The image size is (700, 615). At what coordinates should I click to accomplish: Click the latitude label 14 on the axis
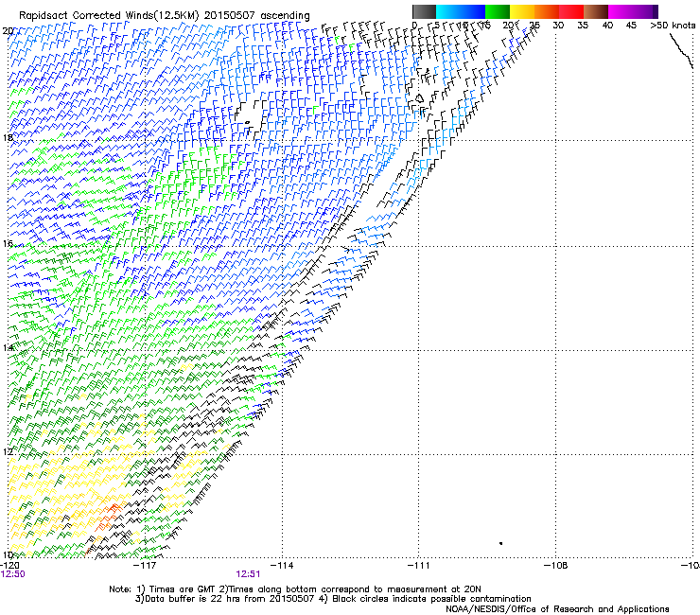(x=8, y=347)
